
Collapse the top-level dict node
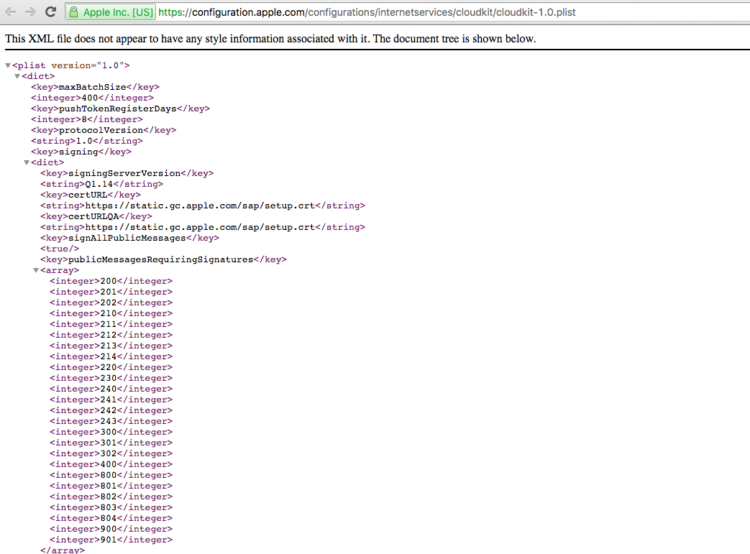click(17, 76)
